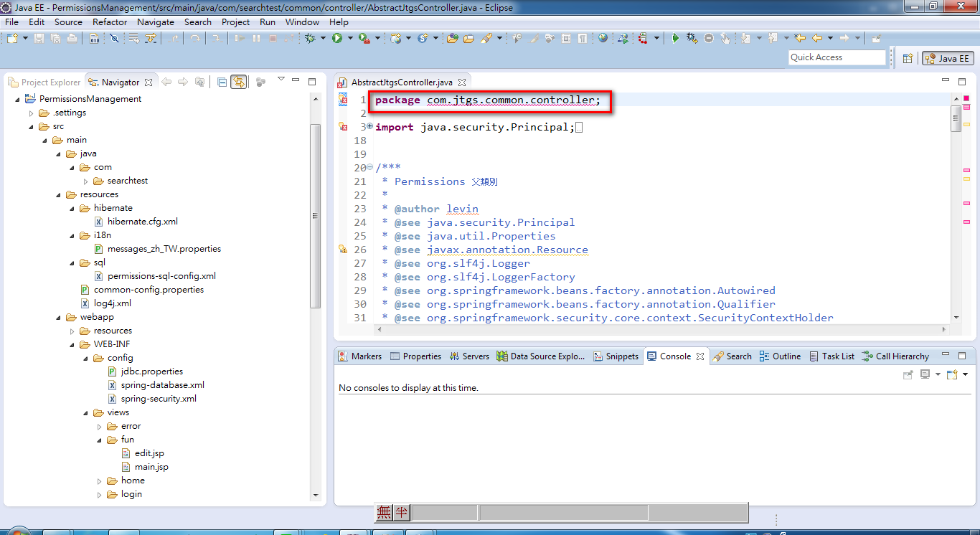Viewport: 980px width, 535px height.
Task: Toggle Link with Editor in Navigator
Action: (x=240, y=82)
